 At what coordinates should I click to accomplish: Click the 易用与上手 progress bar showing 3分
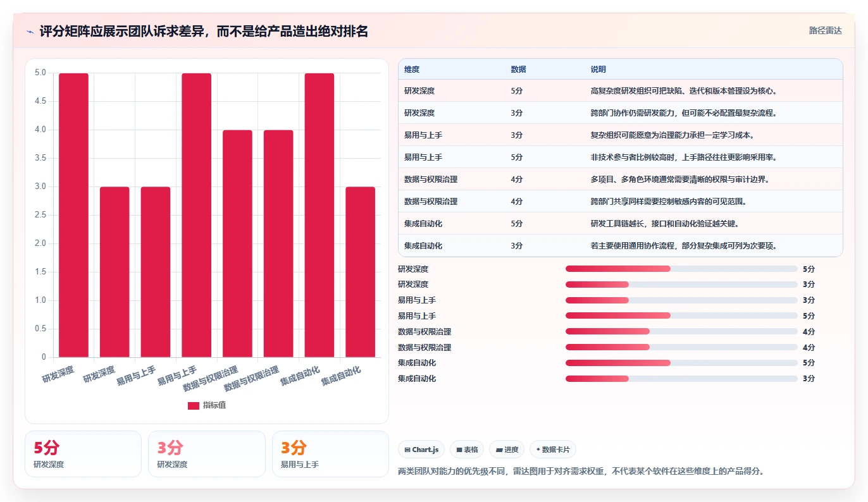[681, 300]
